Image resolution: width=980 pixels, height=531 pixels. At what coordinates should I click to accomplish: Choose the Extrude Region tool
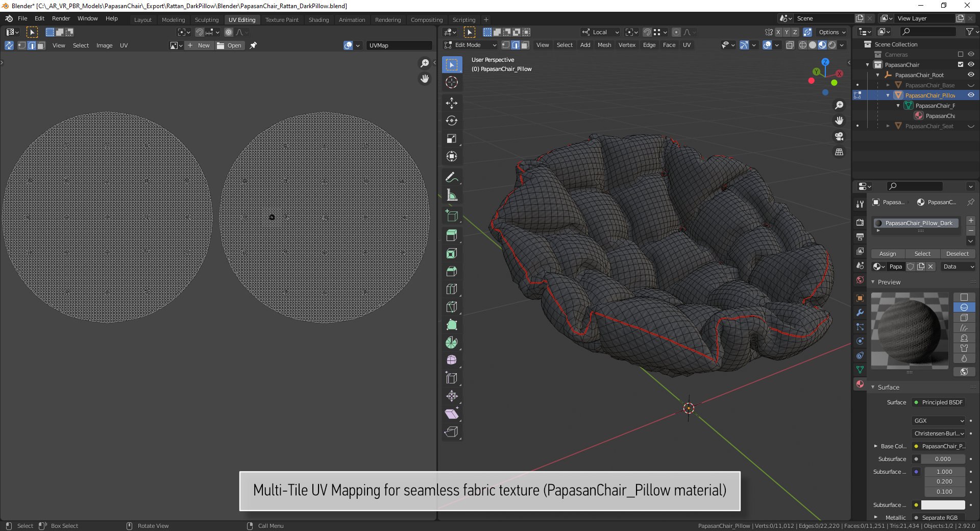[x=452, y=235]
